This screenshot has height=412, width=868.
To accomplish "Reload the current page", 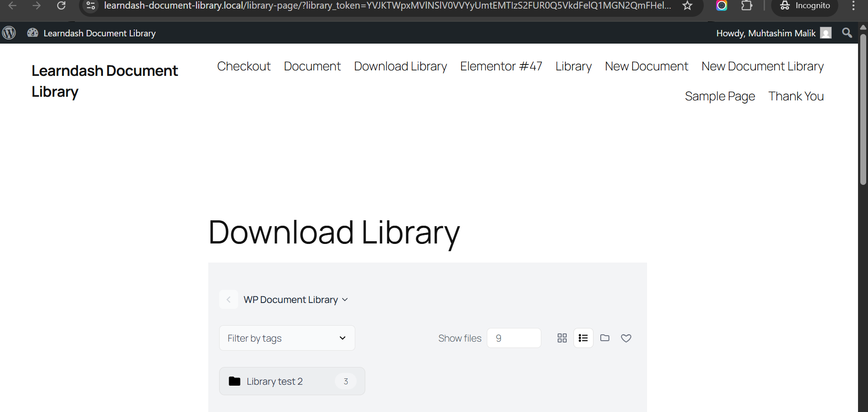I will pos(61,6).
